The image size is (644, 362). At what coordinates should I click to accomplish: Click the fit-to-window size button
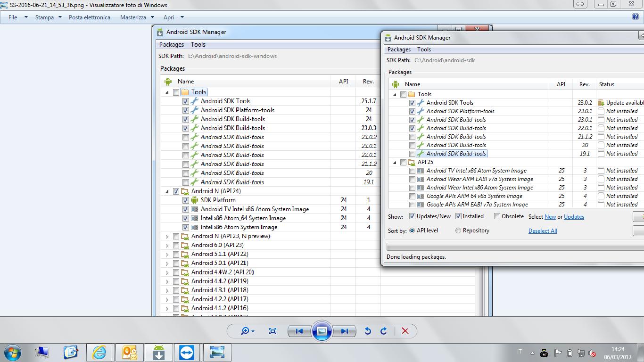click(272, 331)
